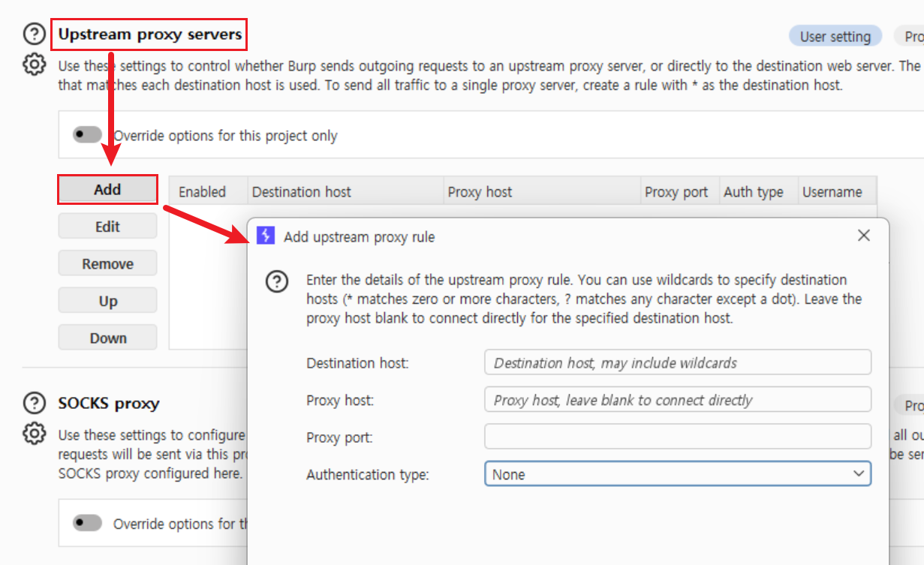The image size is (924, 565).
Task: Focus the Proxy host input field in the dialog
Action: pos(678,400)
